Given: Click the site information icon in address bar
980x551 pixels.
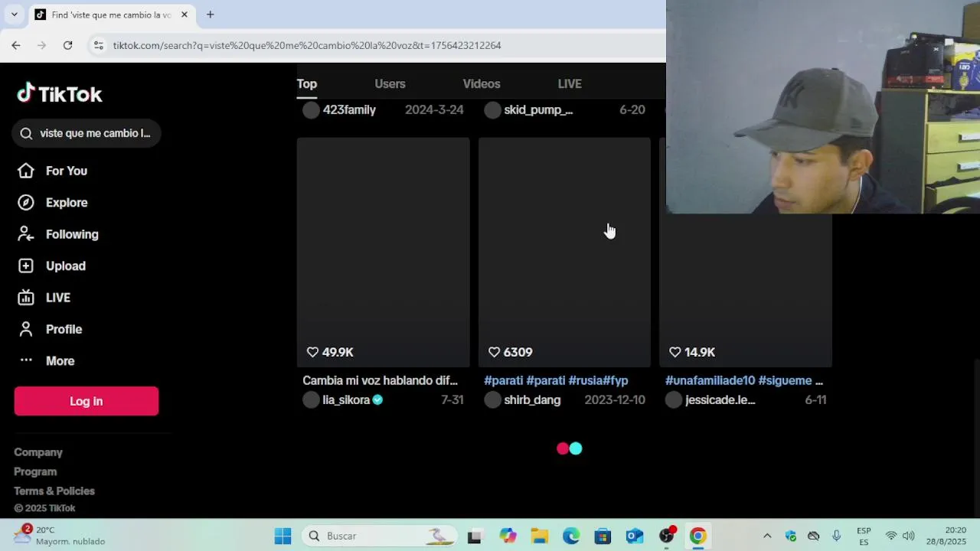Looking at the screenshot, I should (98, 45).
